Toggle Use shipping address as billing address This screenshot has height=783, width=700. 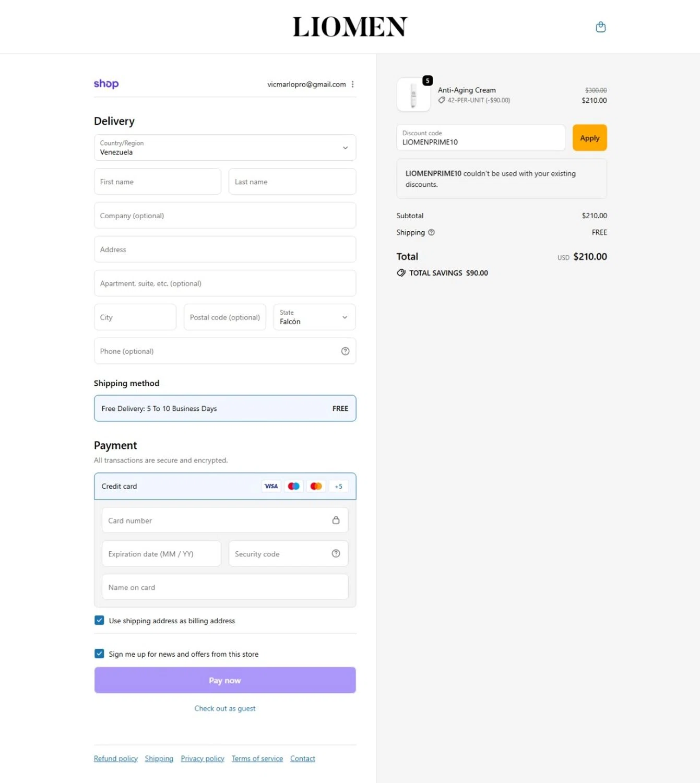pyautogui.click(x=99, y=620)
